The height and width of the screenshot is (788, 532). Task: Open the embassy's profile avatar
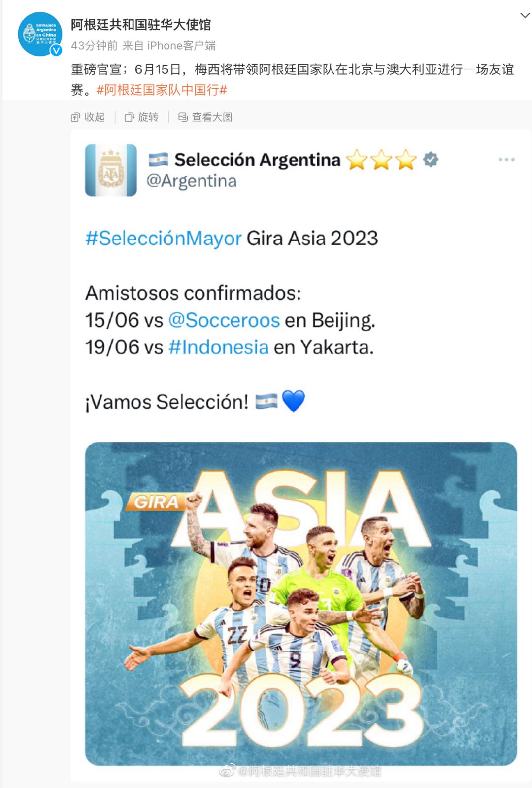tap(39, 34)
